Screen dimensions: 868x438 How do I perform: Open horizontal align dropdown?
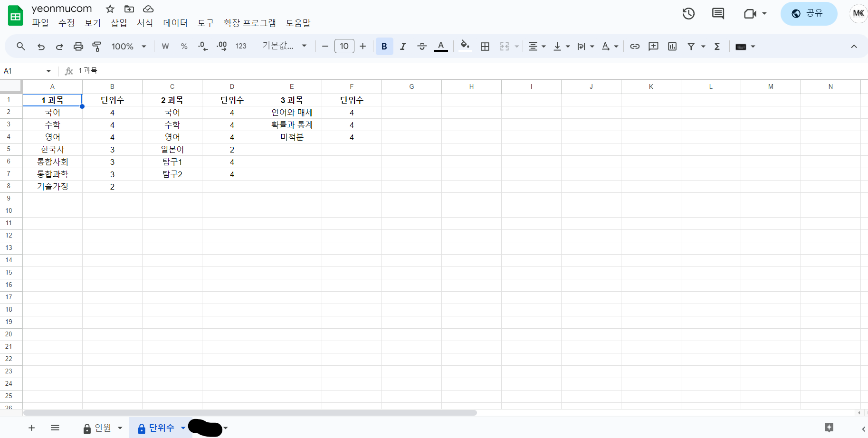pos(537,46)
